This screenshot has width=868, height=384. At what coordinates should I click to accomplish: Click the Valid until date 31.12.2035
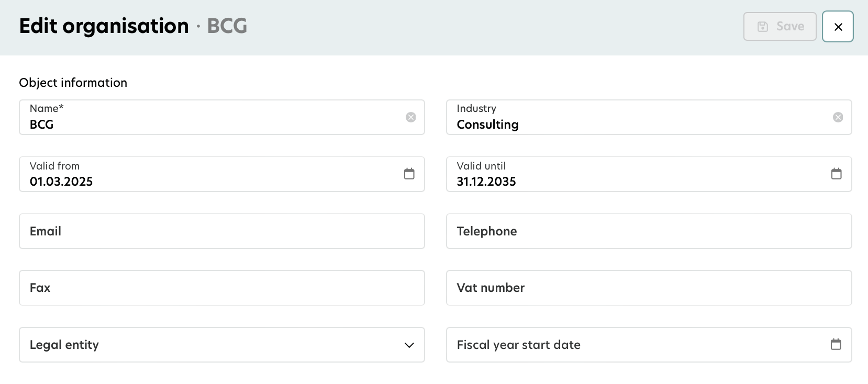click(486, 182)
